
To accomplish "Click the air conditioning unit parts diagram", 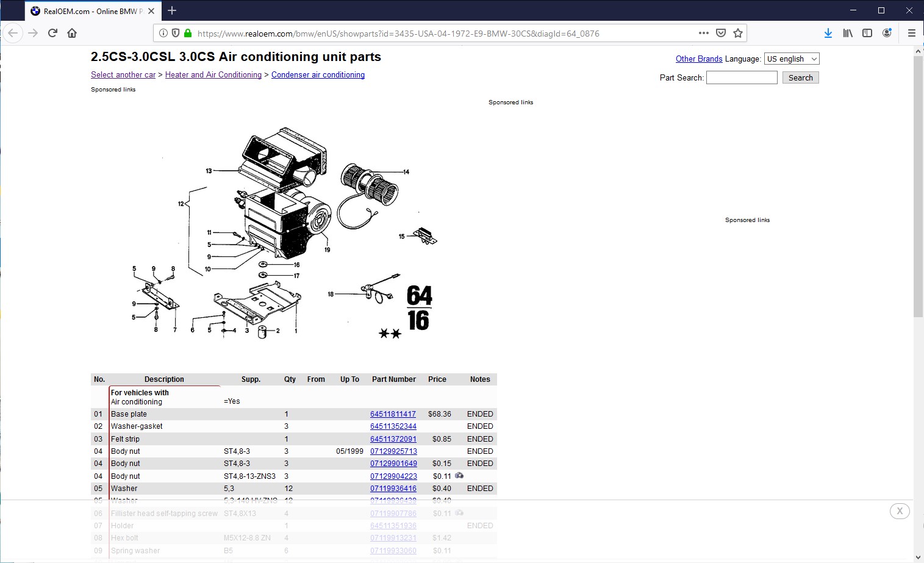I will 284,233.
